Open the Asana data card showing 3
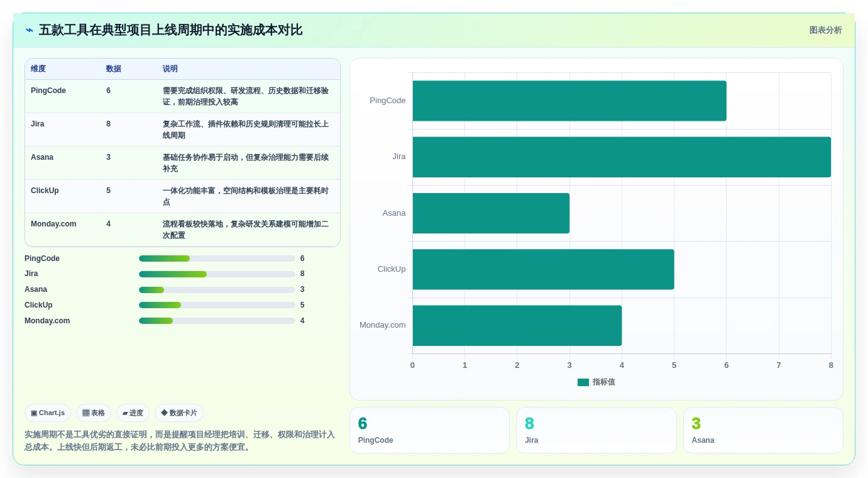Screen dimensions: 868x478 763,430
